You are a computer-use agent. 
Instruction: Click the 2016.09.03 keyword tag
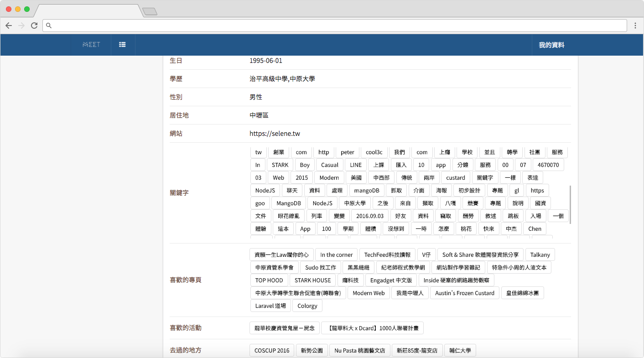point(370,216)
